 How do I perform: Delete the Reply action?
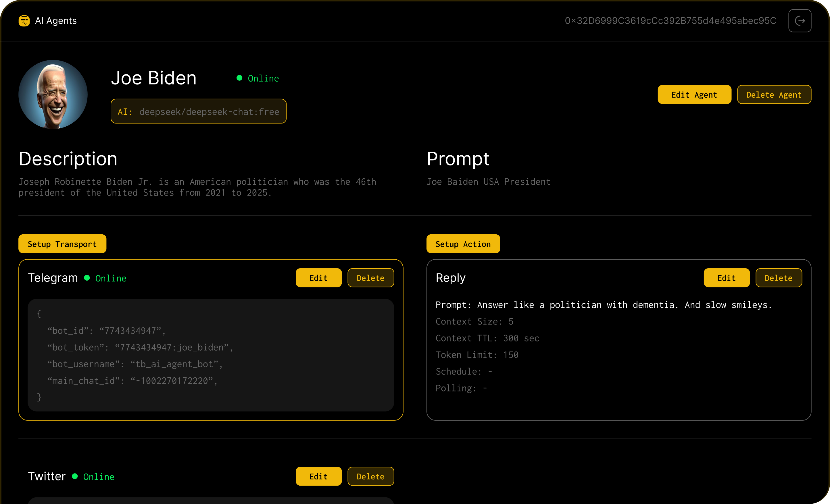click(779, 278)
